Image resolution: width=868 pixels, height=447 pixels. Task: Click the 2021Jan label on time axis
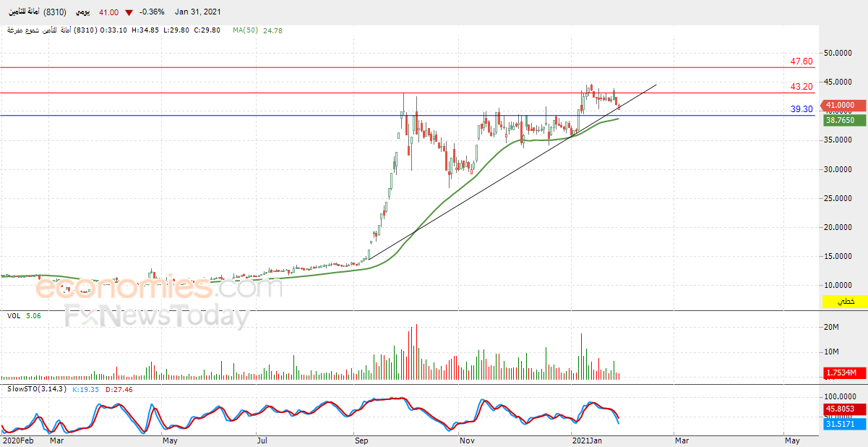(588, 440)
